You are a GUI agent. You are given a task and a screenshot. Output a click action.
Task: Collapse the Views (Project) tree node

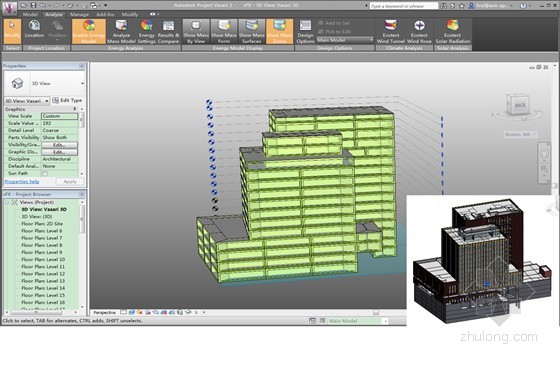tap(7, 202)
